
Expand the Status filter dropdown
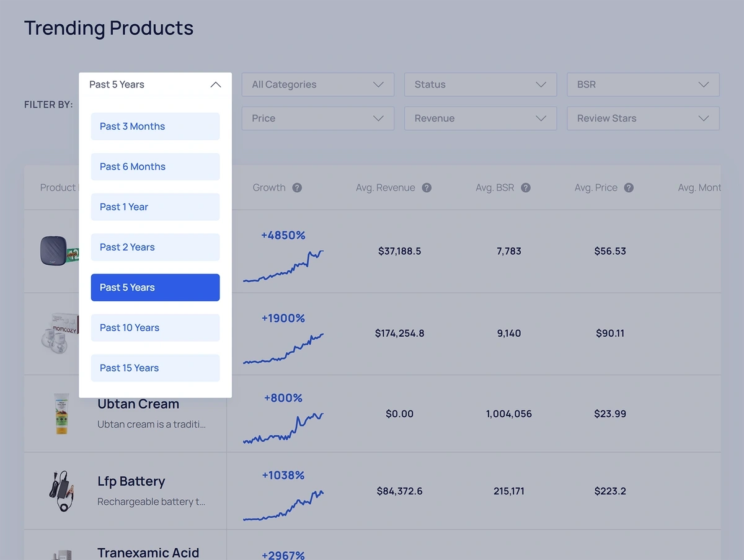tap(480, 85)
